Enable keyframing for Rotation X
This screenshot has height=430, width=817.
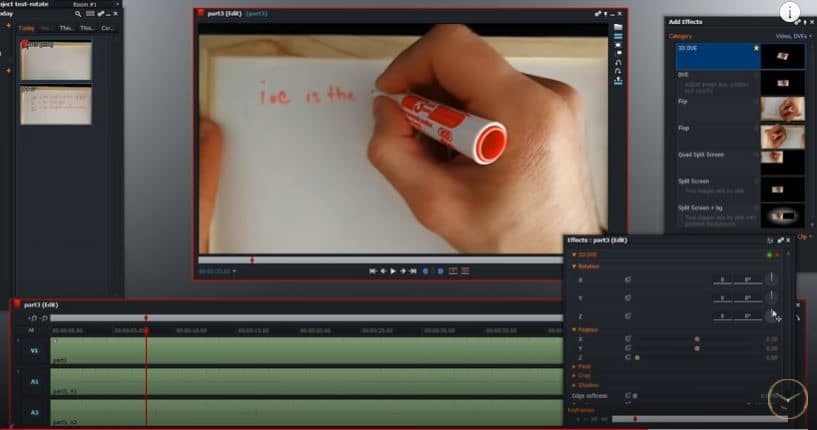628,280
